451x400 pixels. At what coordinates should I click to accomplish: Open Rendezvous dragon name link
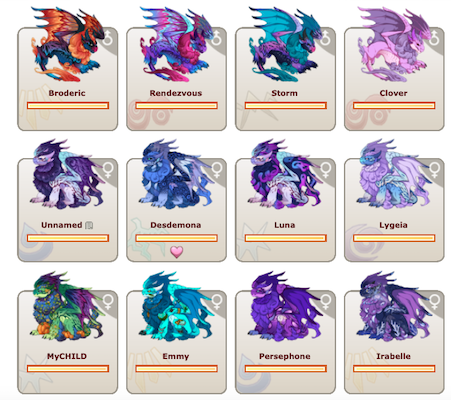tap(176, 93)
